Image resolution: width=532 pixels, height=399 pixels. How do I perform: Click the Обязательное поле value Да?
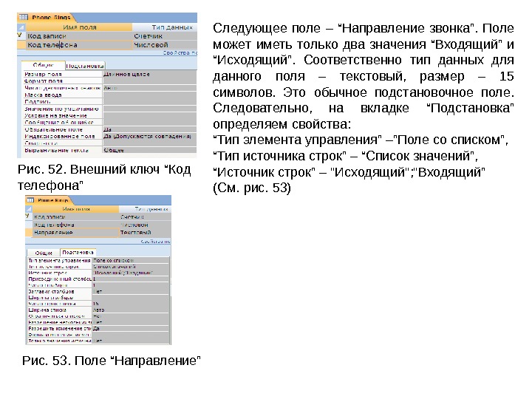[149, 129]
